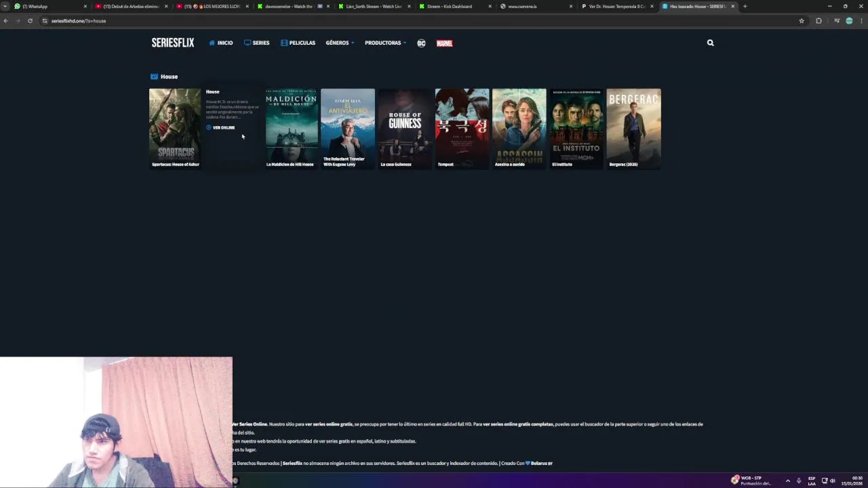Click the Ver Online link for House
This screenshot has height=488, width=868.
tap(220, 127)
